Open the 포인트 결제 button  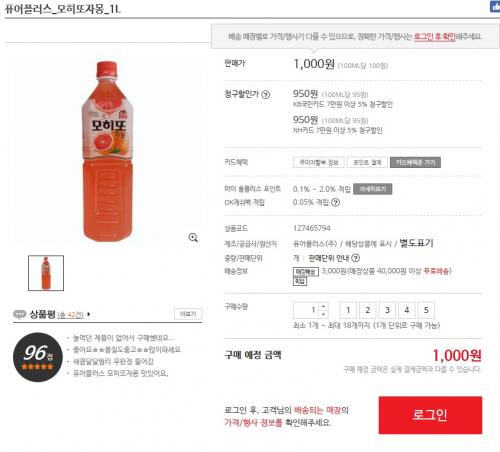[x=367, y=162]
